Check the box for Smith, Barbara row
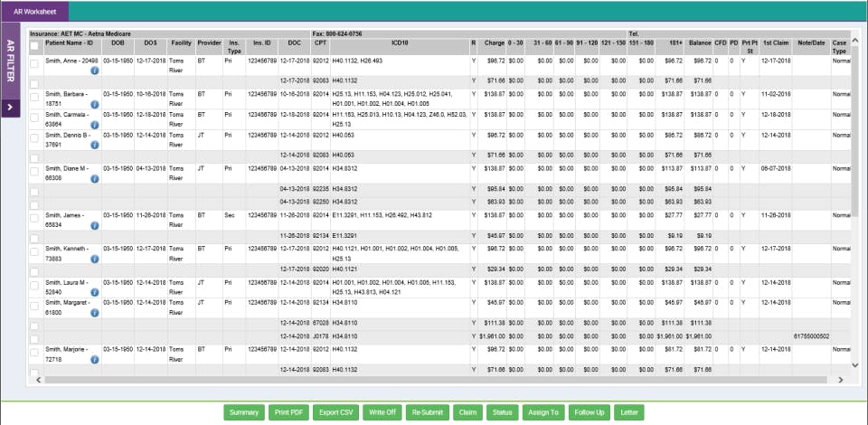Screen dimensions: 868x425 point(34,98)
